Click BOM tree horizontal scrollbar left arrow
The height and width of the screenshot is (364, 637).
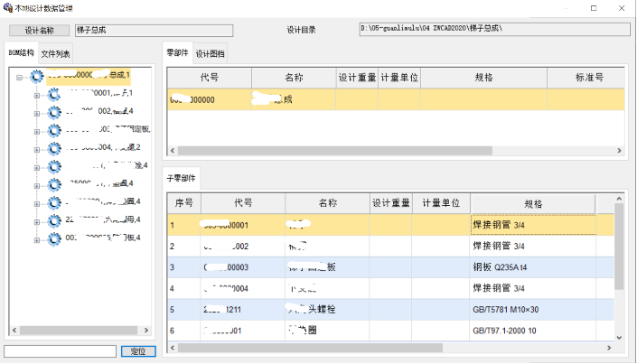pyautogui.click(x=14, y=331)
